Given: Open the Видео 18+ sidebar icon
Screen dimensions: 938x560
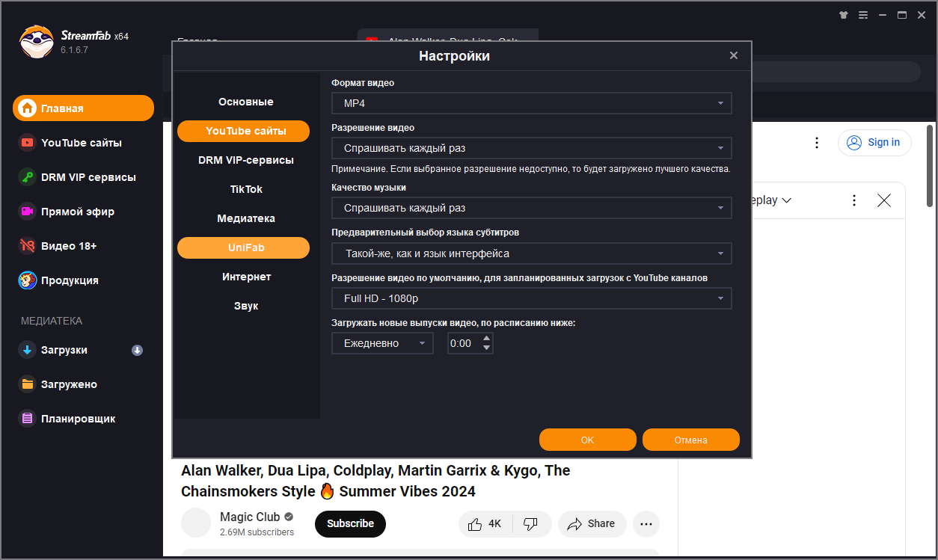Looking at the screenshot, I should 28,246.
